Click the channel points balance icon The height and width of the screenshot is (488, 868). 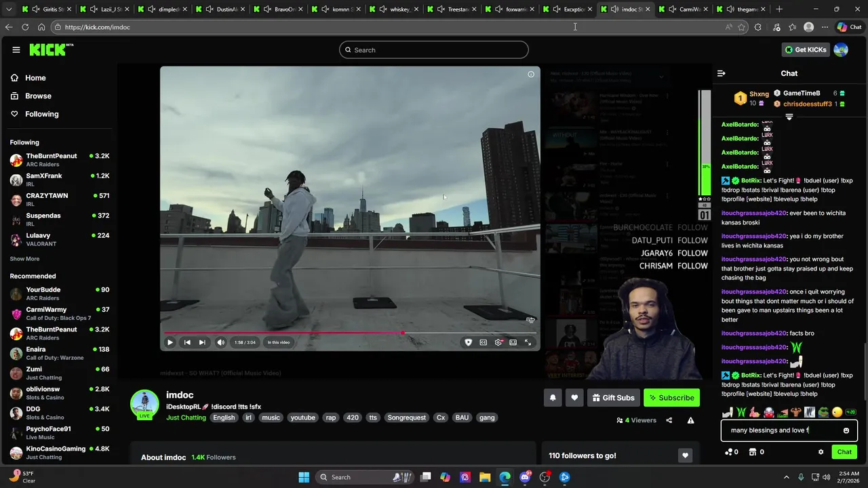point(729,452)
